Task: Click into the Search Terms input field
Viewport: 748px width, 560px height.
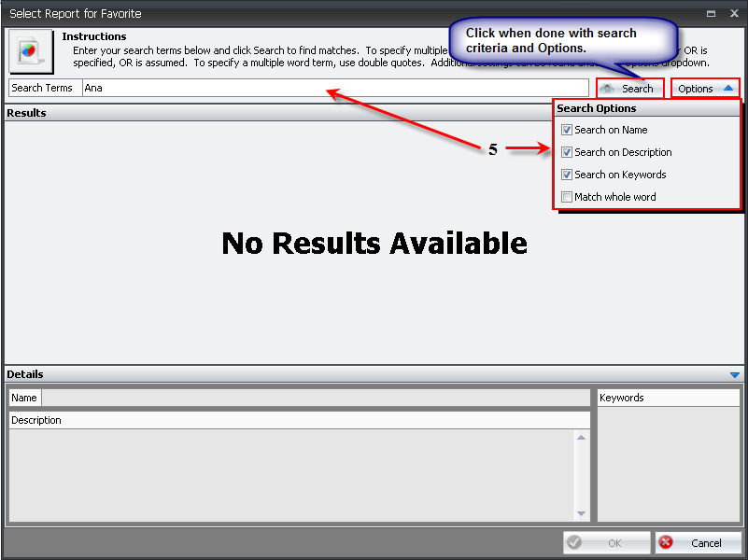Action: [334, 88]
